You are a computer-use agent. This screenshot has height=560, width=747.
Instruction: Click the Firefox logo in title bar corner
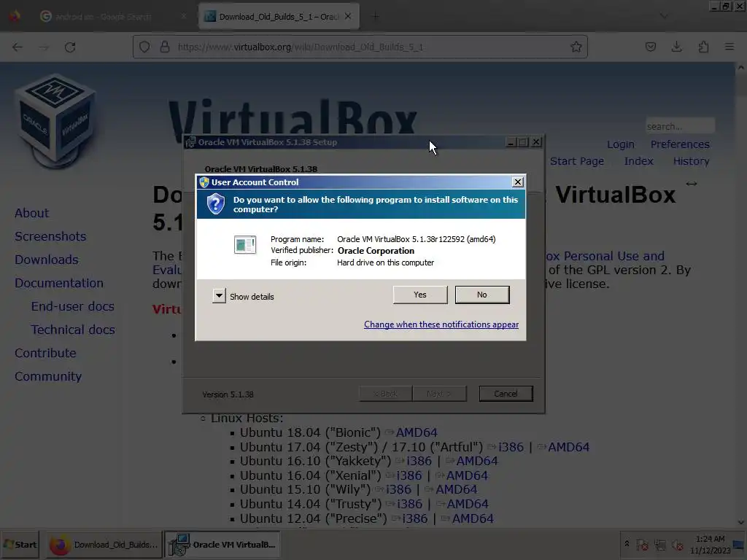click(x=15, y=16)
